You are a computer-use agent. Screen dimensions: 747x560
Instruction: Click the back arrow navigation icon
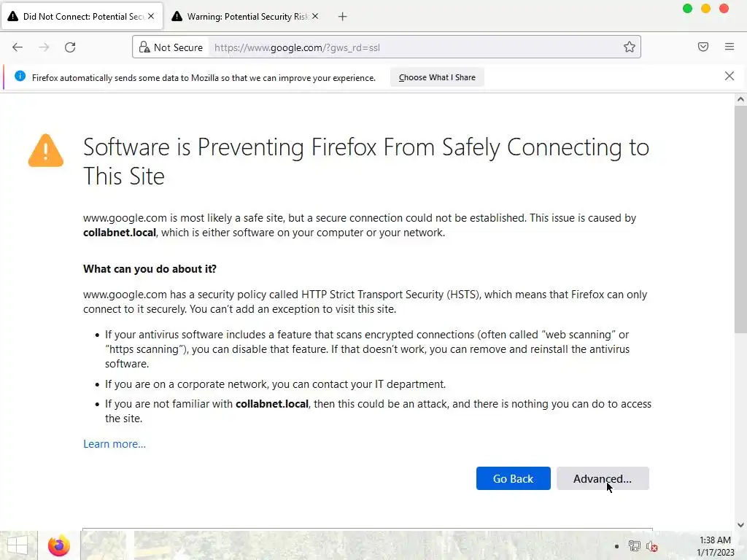[x=18, y=47]
